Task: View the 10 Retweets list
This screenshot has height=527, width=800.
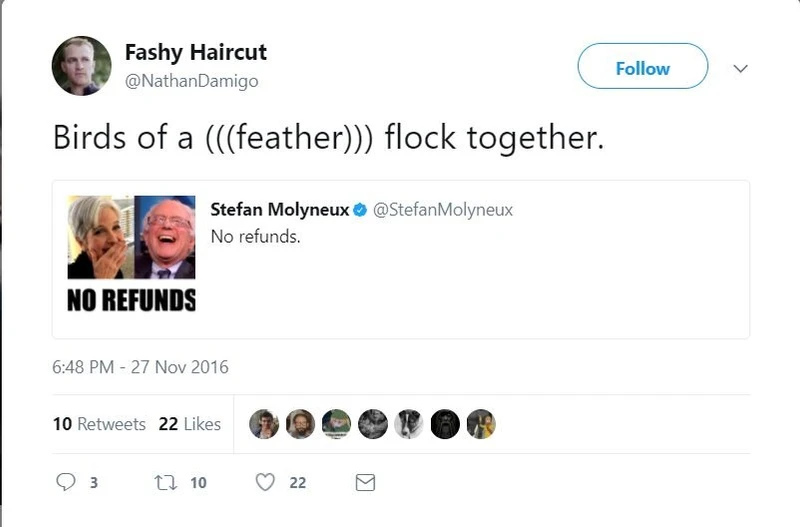Action: (x=99, y=424)
